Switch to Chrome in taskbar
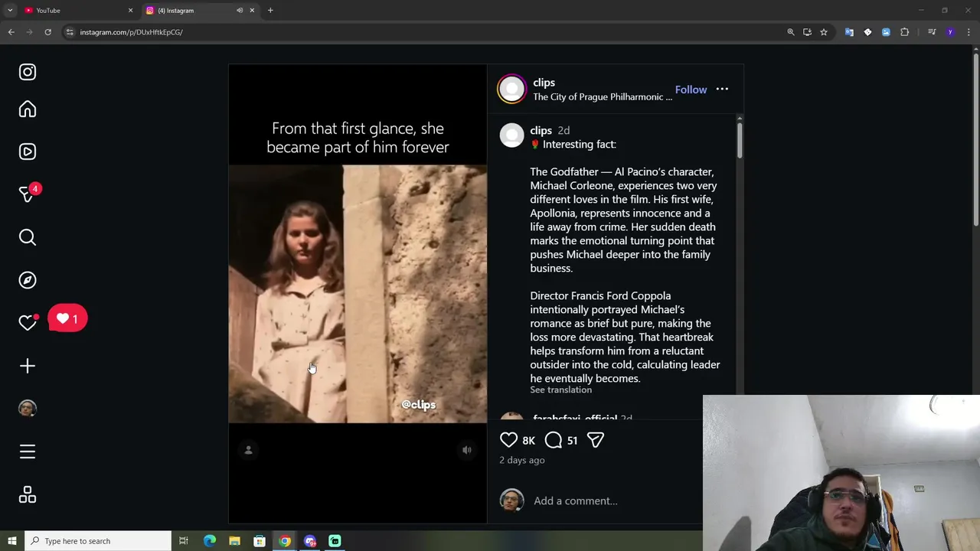980x551 pixels. coord(285,541)
